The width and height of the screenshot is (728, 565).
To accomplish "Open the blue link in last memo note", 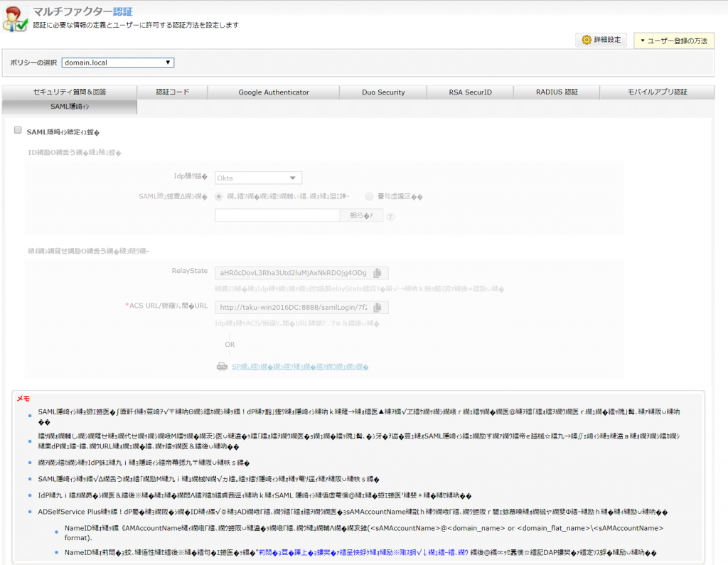I will coord(363,552).
